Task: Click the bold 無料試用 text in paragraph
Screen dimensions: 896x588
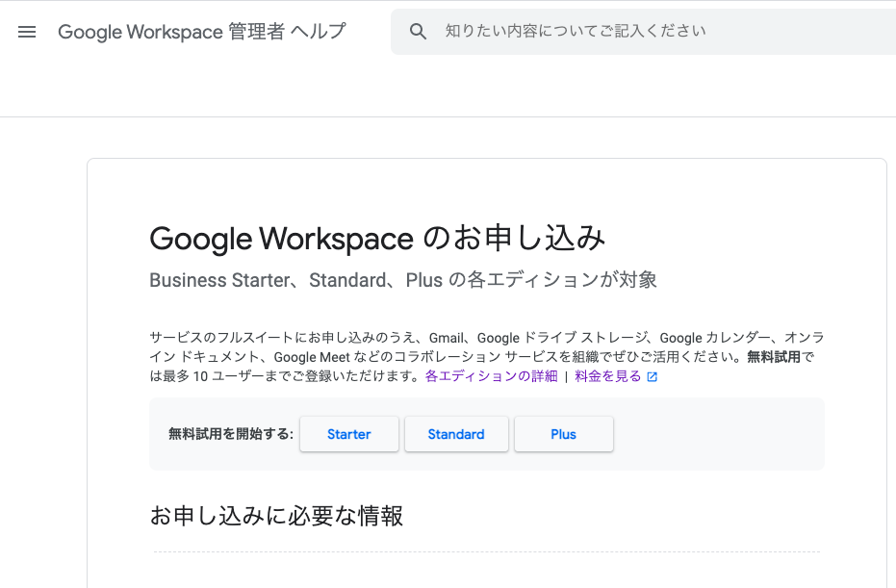Action: pos(774,357)
